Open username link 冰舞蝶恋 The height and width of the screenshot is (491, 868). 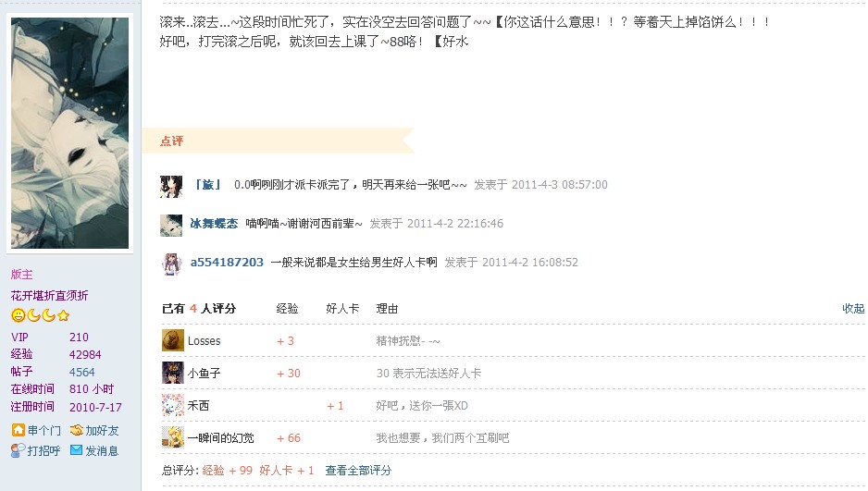pos(214,224)
